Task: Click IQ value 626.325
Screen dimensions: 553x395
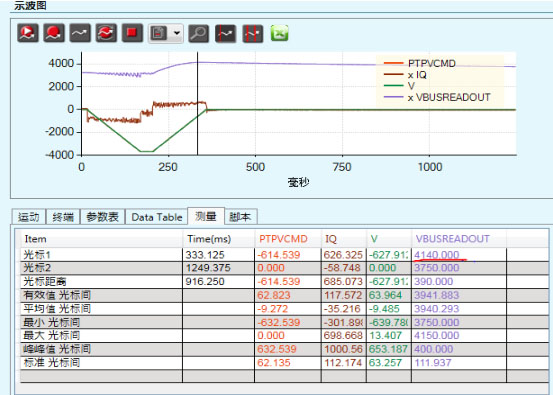Action: [343, 255]
